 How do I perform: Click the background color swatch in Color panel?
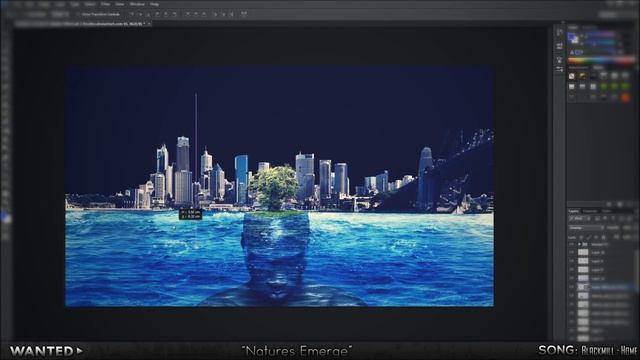coord(576,40)
